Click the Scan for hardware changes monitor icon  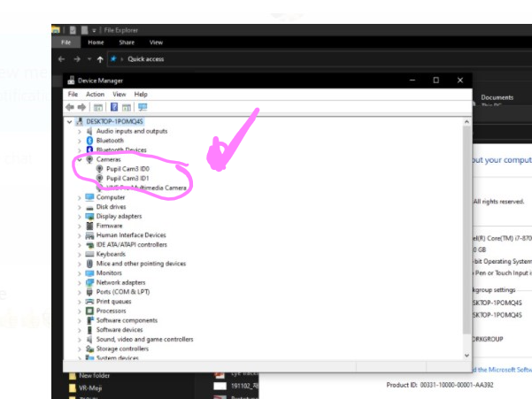coord(143,107)
